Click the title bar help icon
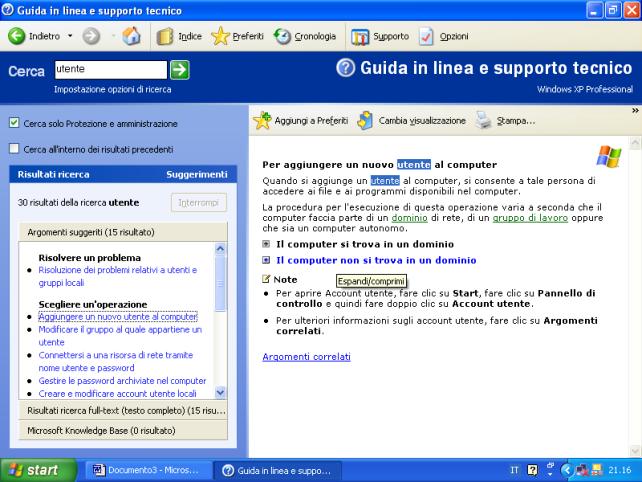 [x=7, y=10]
